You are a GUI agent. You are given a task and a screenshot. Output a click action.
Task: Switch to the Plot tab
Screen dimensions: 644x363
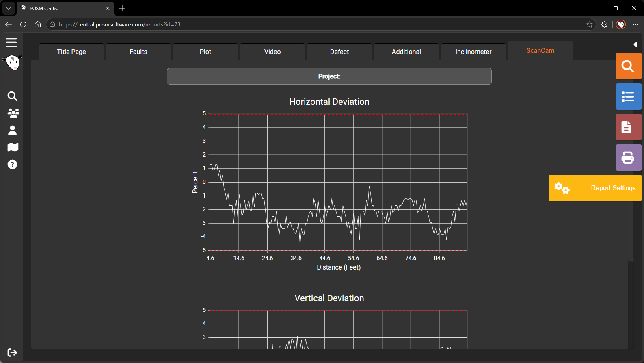pyautogui.click(x=205, y=52)
